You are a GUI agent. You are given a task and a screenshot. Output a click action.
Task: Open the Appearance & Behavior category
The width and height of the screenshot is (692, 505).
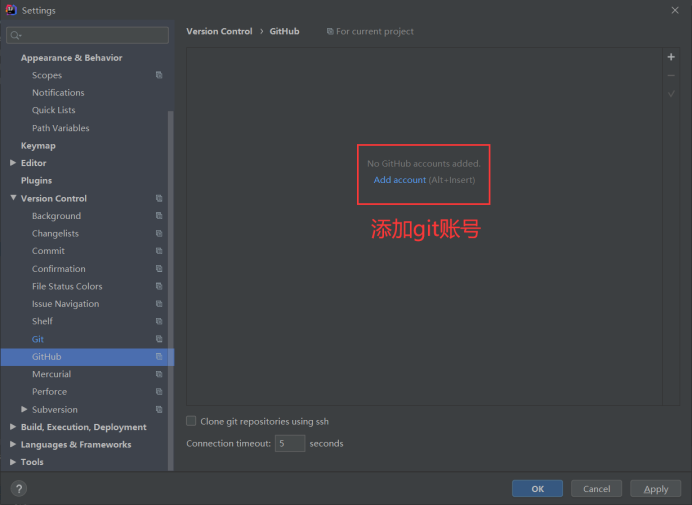pos(71,58)
